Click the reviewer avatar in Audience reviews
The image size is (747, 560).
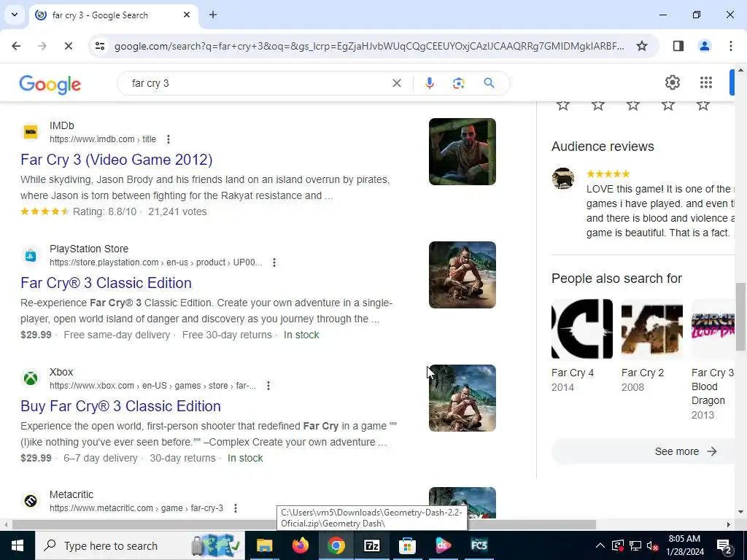tap(563, 179)
